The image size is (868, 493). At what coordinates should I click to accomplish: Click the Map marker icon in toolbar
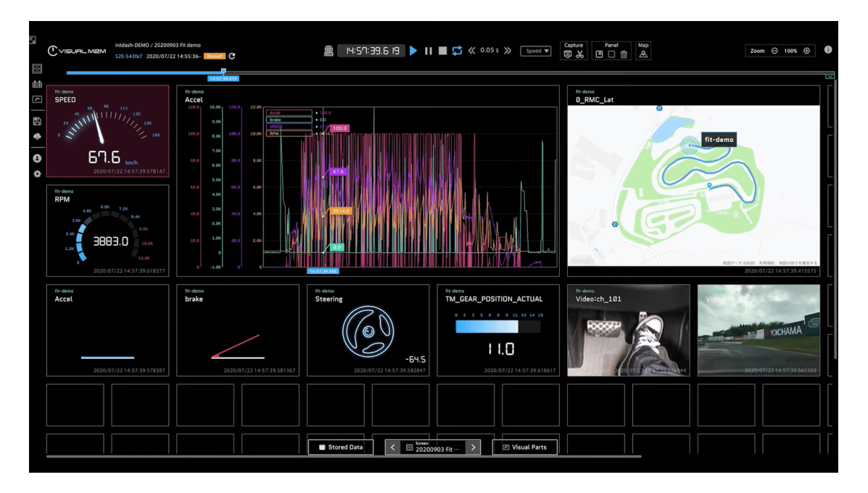click(643, 54)
